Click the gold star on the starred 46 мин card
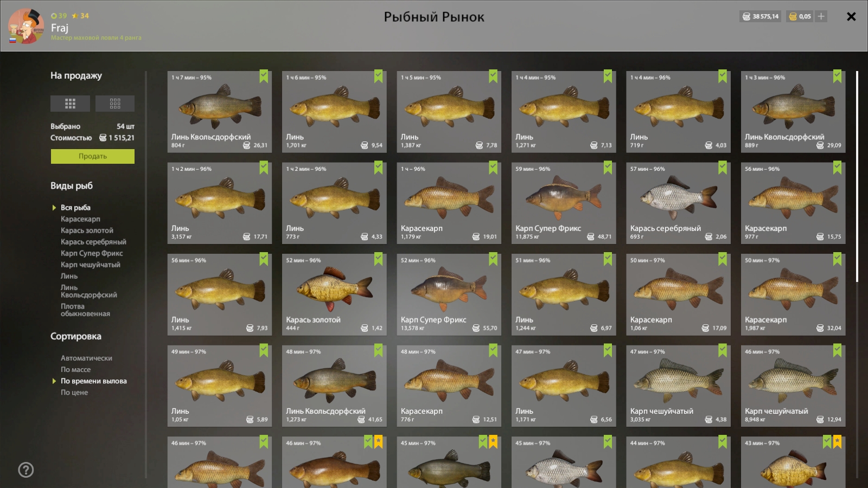Screen dimensions: 868x488 (x=379, y=442)
